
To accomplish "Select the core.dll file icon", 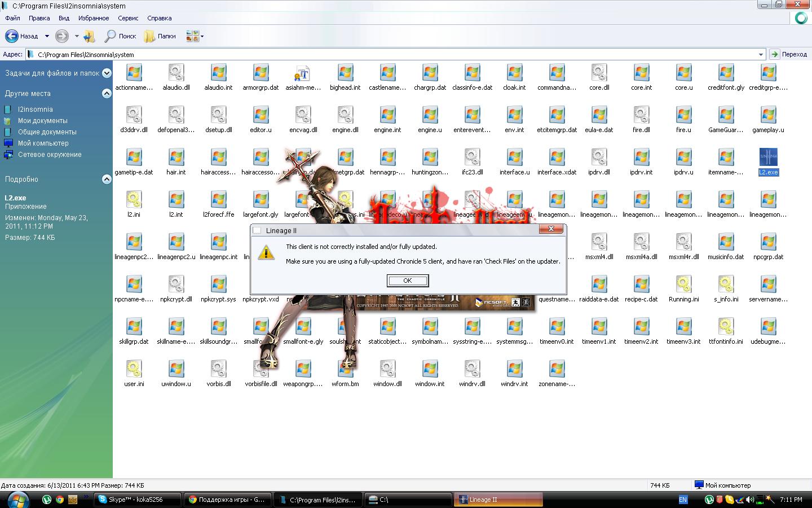I will click(599, 73).
